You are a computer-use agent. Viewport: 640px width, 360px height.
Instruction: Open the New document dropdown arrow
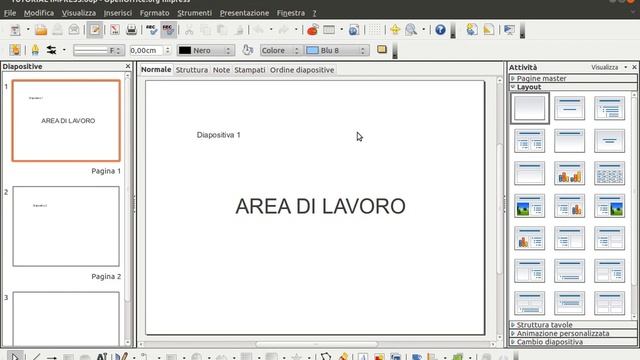tap(28, 29)
